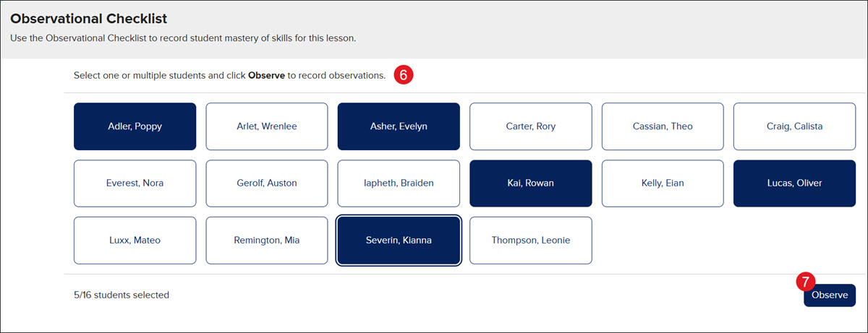Select student Iapheth, Braiden
The height and width of the screenshot is (333, 868).
click(399, 183)
